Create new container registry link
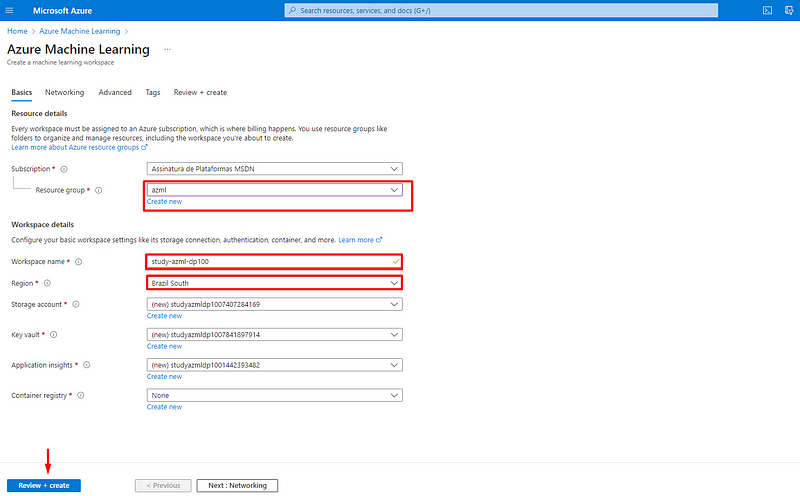This screenshot has height=496, width=800. [164, 407]
